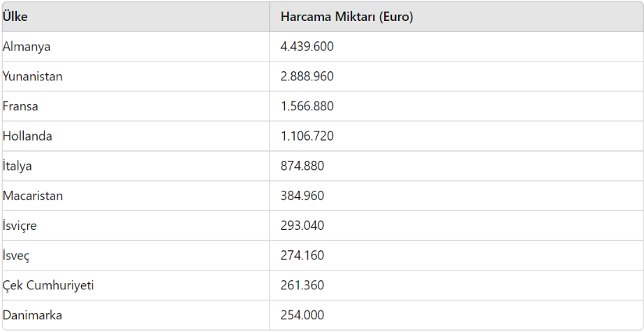Select the Çek Cumhuriyeti cell
The height and width of the screenshot is (332, 644).
(x=48, y=286)
